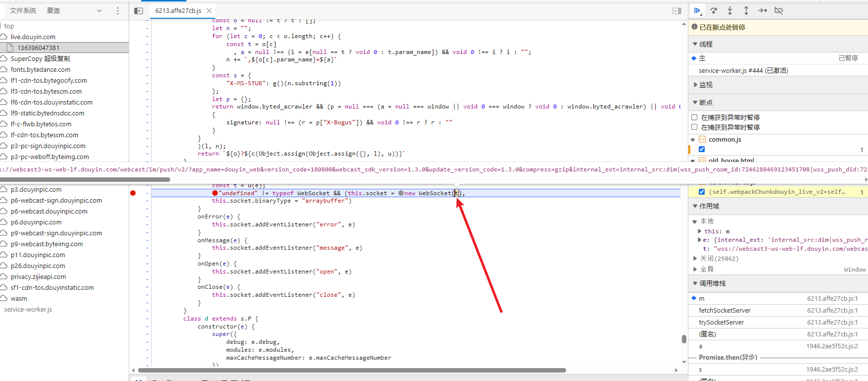Open the 6213.affe27cb.js:1 link beside fetchSocketServer
This screenshot has height=381, width=868.
coord(832,310)
